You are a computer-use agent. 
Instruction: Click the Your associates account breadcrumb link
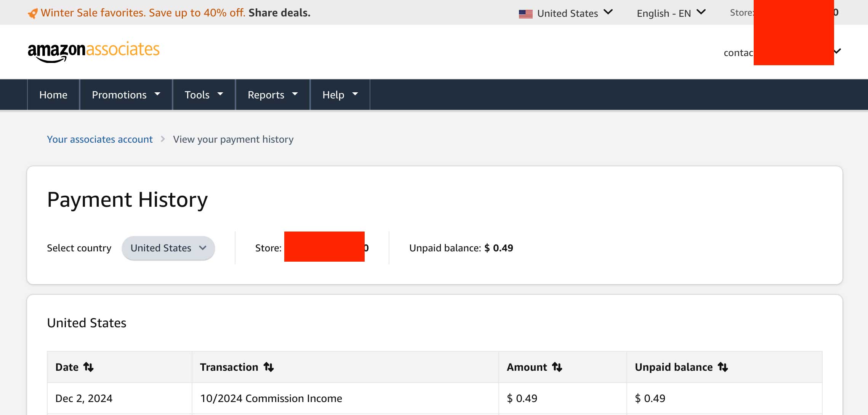coord(100,139)
